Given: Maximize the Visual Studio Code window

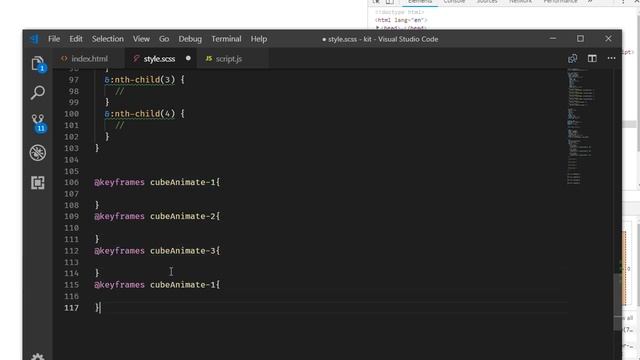Looking at the screenshot, I should point(580,39).
